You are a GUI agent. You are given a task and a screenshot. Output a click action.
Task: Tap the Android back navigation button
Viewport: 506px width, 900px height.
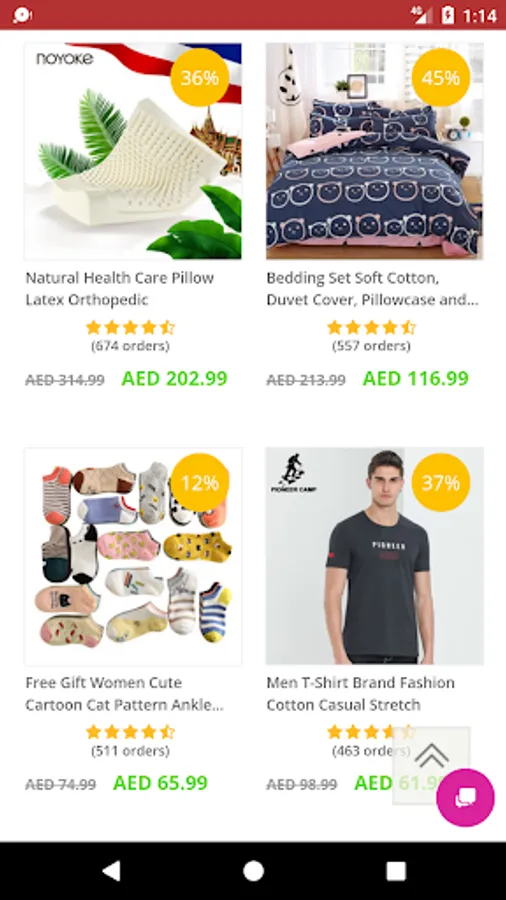[111, 871]
